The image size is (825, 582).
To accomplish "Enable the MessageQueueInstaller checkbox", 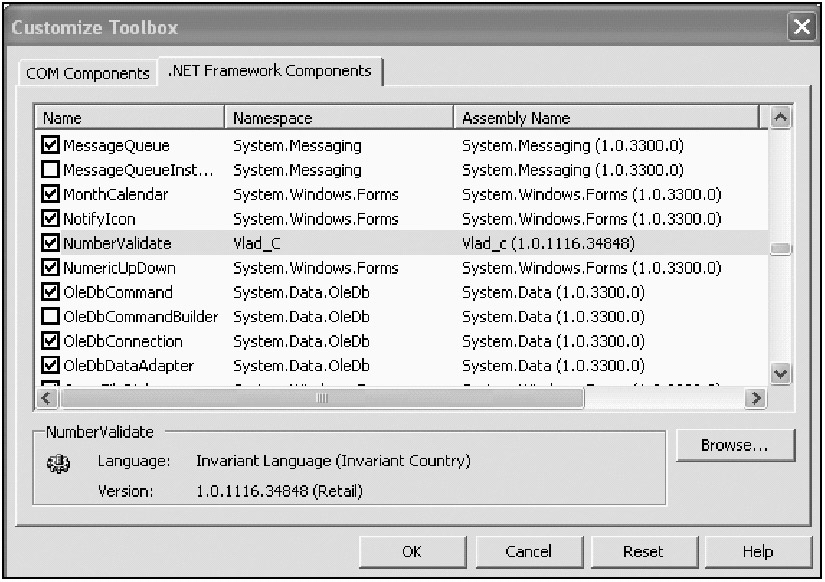I will (x=50, y=170).
